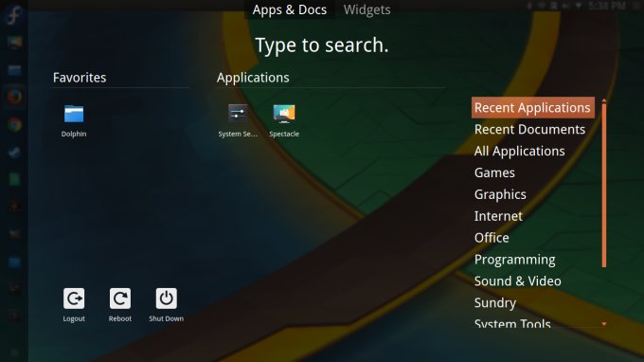This screenshot has height=362, width=644.
Task: Open the Office category
Action: pos(492,238)
